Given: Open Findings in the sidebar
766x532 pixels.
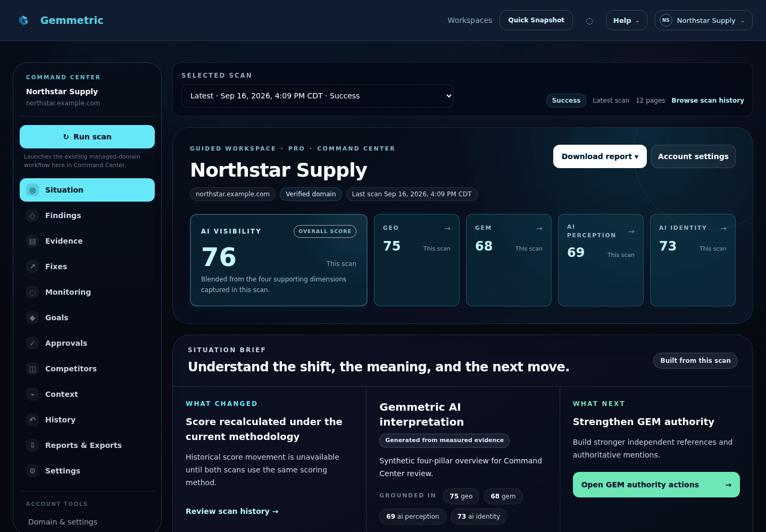Looking at the screenshot, I should click(87, 215).
